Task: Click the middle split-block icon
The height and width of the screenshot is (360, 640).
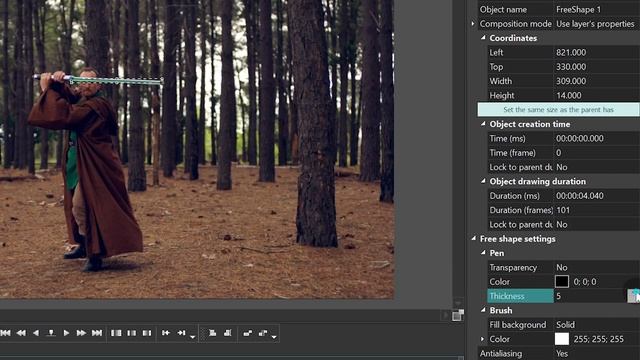Action: pyautogui.click(x=131, y=333)
